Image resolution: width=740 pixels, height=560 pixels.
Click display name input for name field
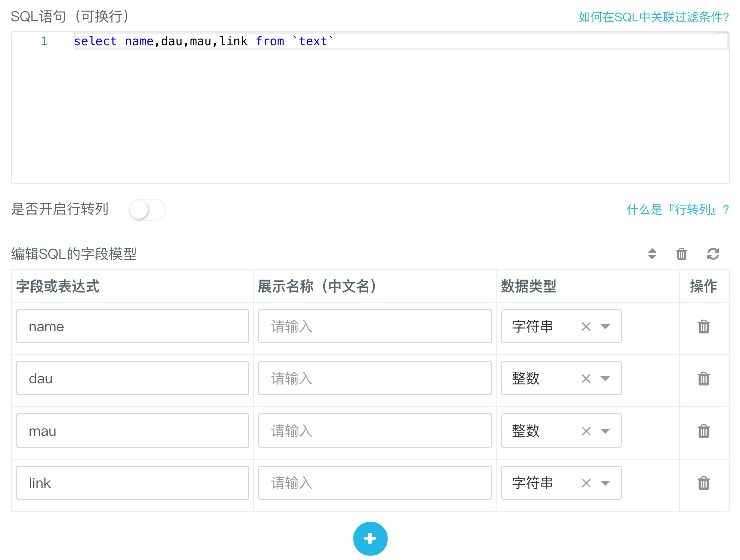coord(375,327)
